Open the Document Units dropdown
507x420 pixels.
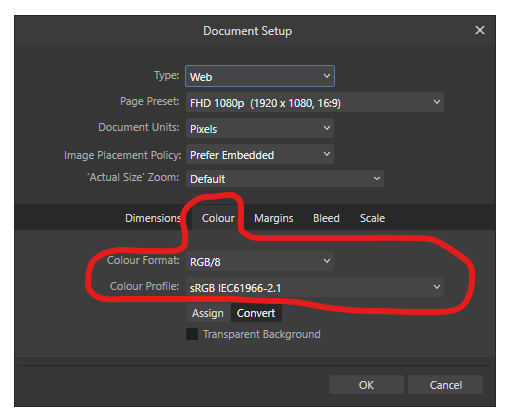point(260,128)
